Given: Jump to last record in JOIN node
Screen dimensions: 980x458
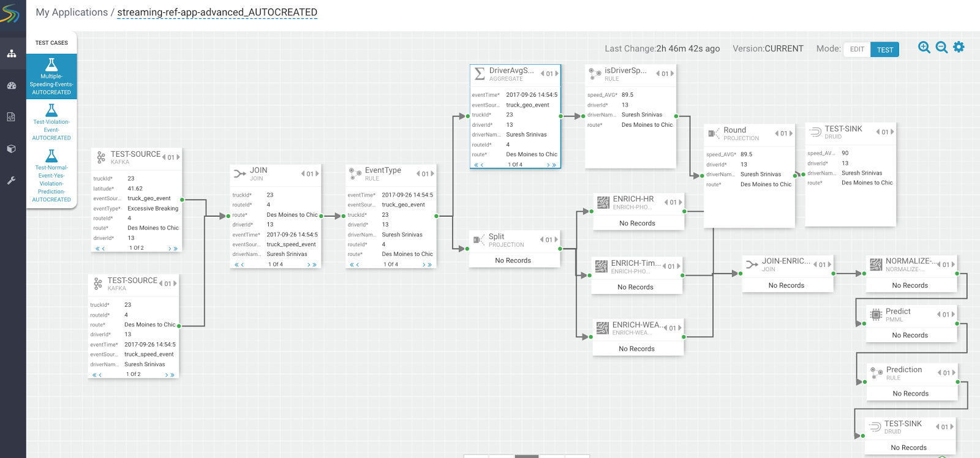Looking at the screenshot, I should click(x=314, y=265).
